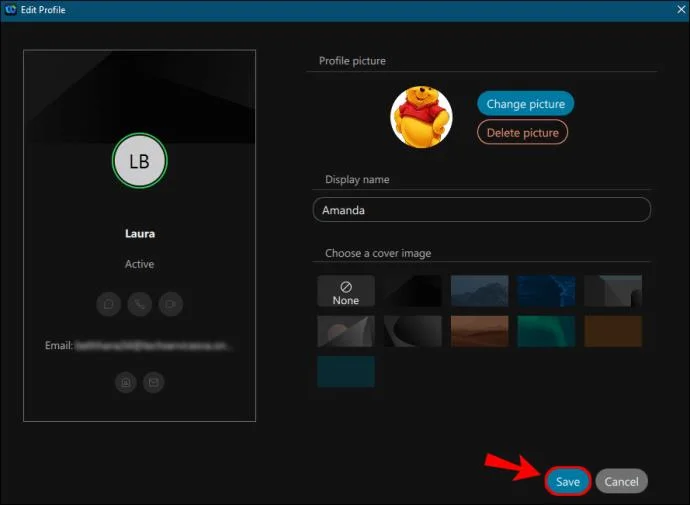
Task: Click the Winnie the Pooh profile picture
Action: pyautogui.click(x=421, y=117)
